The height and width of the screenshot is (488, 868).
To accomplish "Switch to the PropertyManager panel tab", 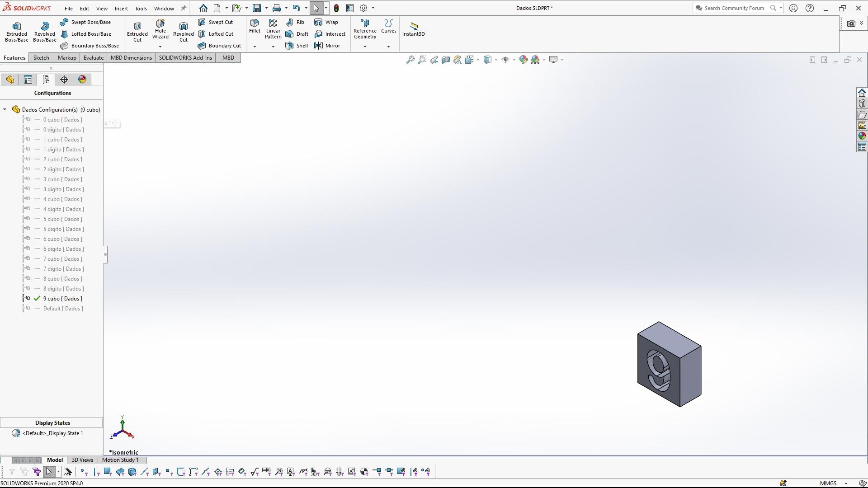I will tap(28, 80).
